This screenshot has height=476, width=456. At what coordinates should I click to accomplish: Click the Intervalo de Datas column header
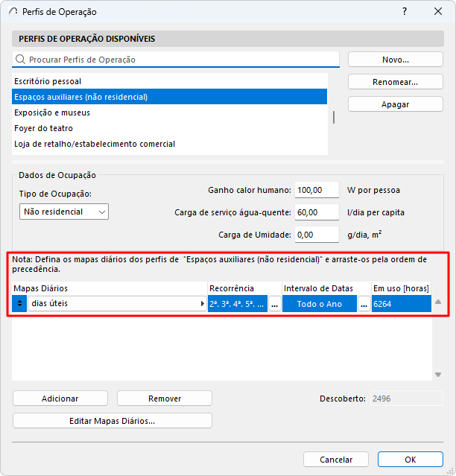click(x=326, y=288)
